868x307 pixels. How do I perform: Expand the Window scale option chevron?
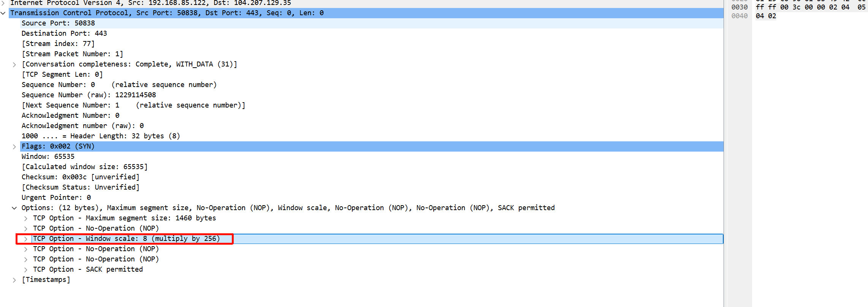point(26,239)
